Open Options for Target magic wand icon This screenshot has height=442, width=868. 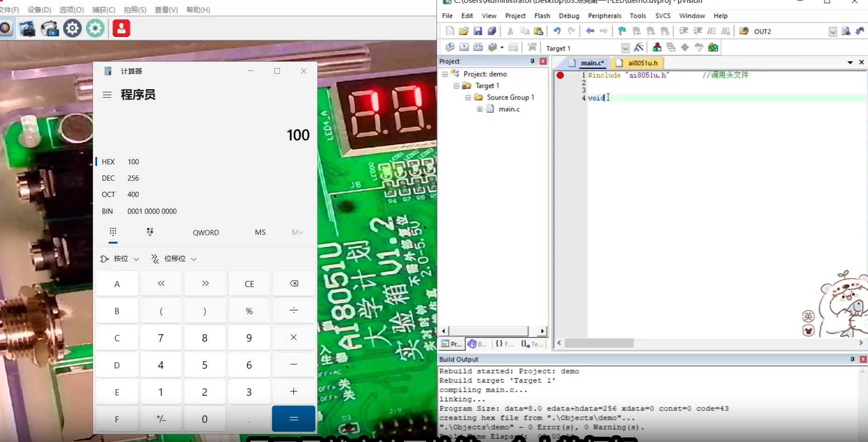pos(639,47)
